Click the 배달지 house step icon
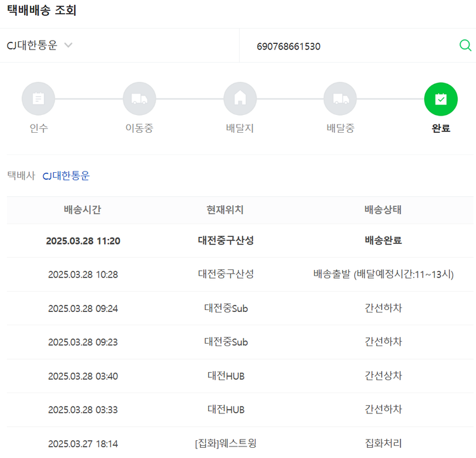The image size is (476, 458). pos(240,98)
